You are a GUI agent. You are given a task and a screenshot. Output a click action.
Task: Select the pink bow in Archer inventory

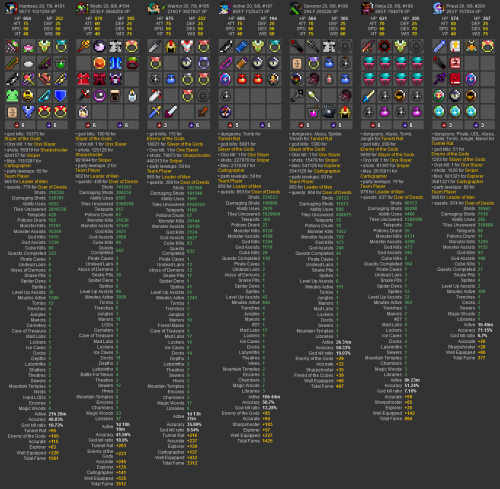point(226,63)
